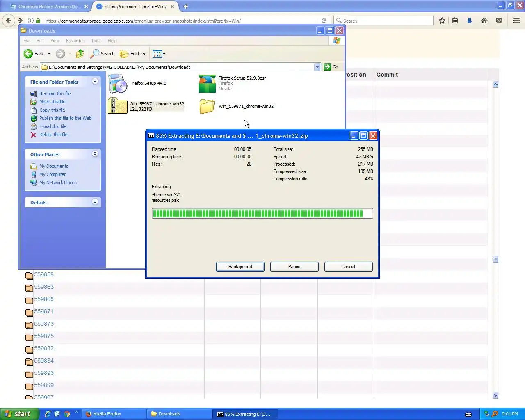The width and height of the screenshot is (525, 420).
Task: Click Search in Downloads explorer toolbar
Action: pos(103,54)
